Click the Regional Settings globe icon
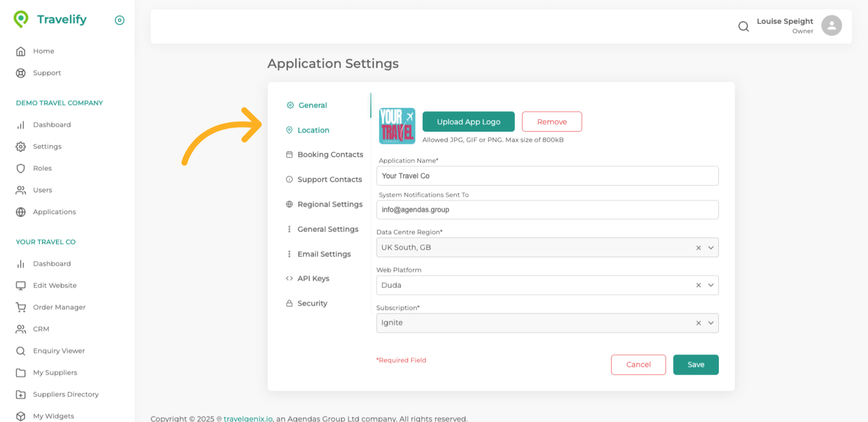Screen dimensions: 868x422 coord(290,204)
